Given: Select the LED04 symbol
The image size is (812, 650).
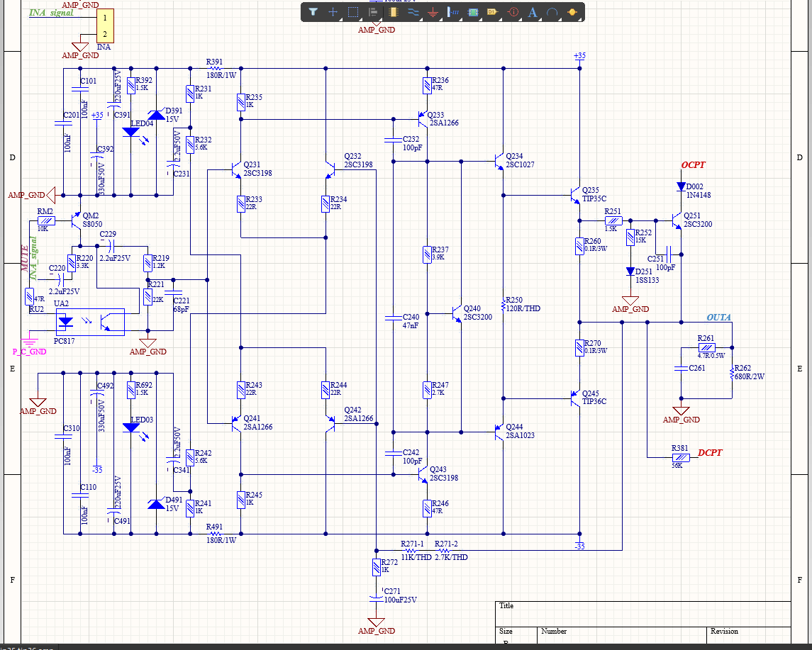Looking at the screenshot, I should click(131, 132).
